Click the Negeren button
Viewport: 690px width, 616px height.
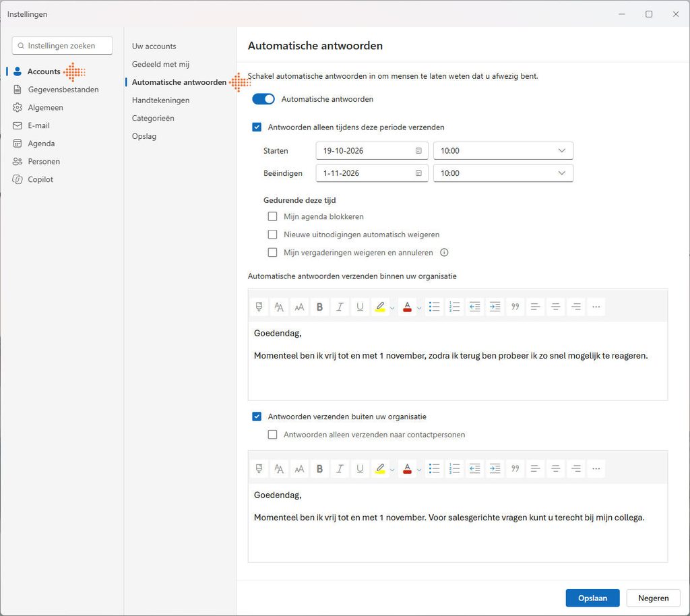click(653, 598)
